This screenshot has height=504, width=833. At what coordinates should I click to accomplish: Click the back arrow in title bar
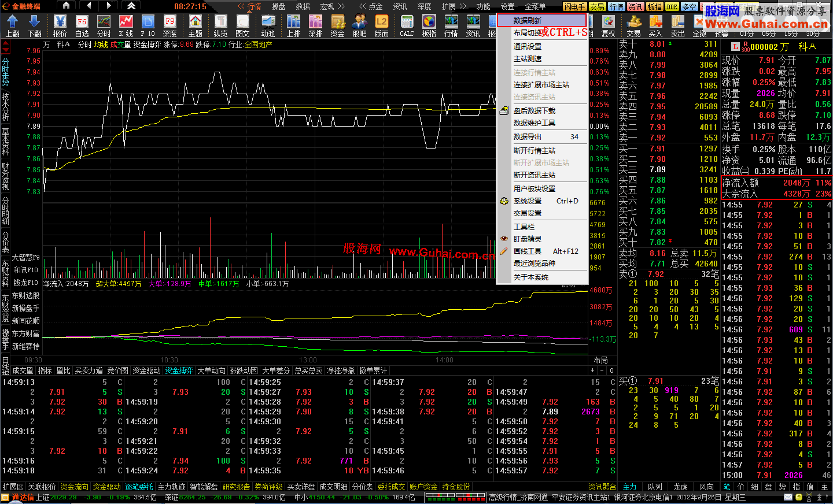tap(88, 6)
